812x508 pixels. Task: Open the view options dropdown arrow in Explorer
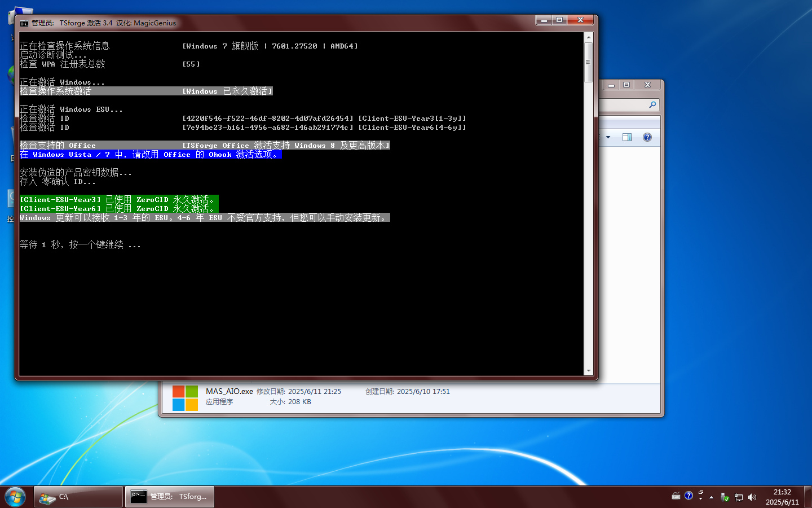click(608, 137)
